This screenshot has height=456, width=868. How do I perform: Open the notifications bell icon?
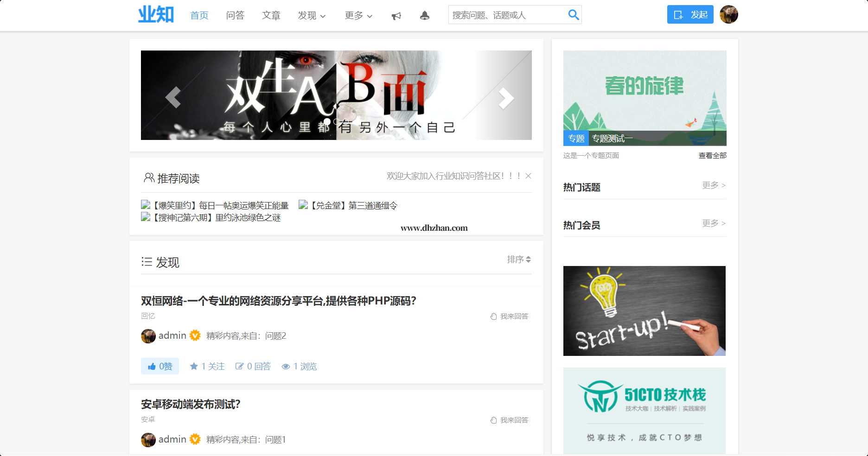[x=424, y=16]
